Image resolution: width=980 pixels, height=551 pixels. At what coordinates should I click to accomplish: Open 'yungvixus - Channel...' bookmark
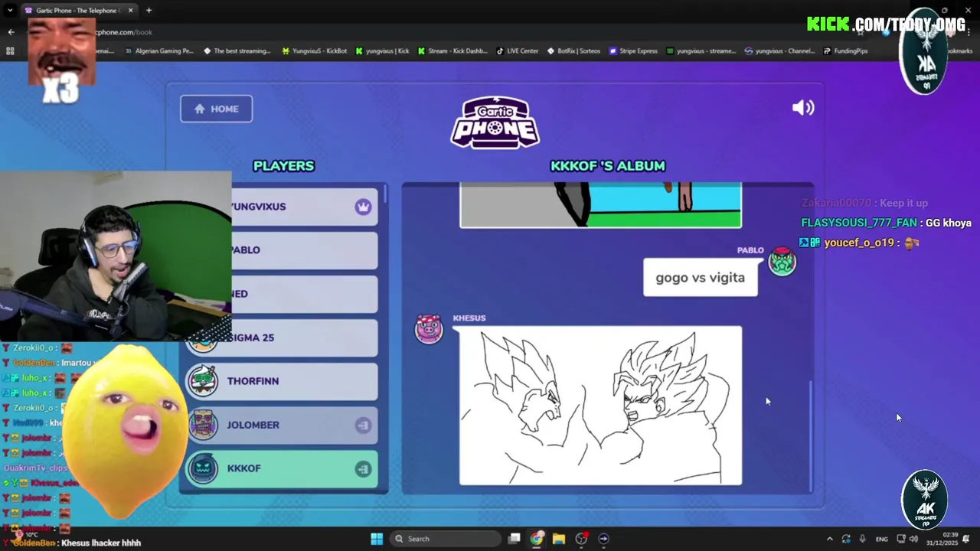(x=779, y=51)
